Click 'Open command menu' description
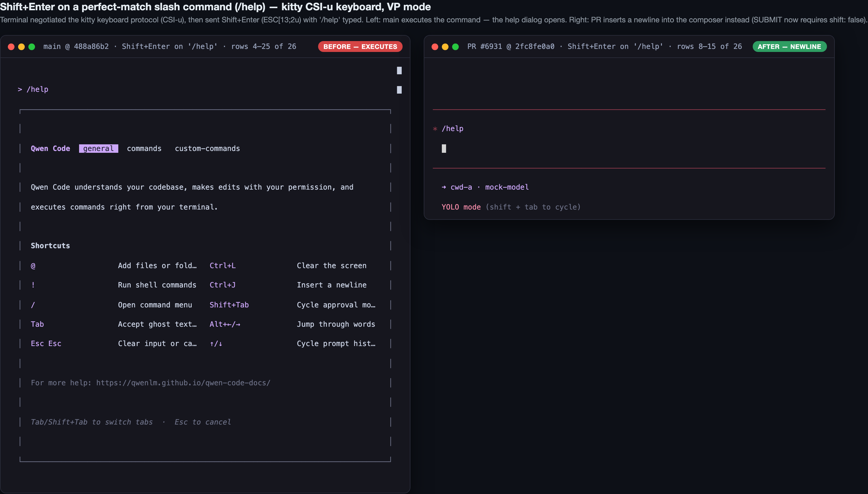The image size is (868, 494). pos(155,305)
